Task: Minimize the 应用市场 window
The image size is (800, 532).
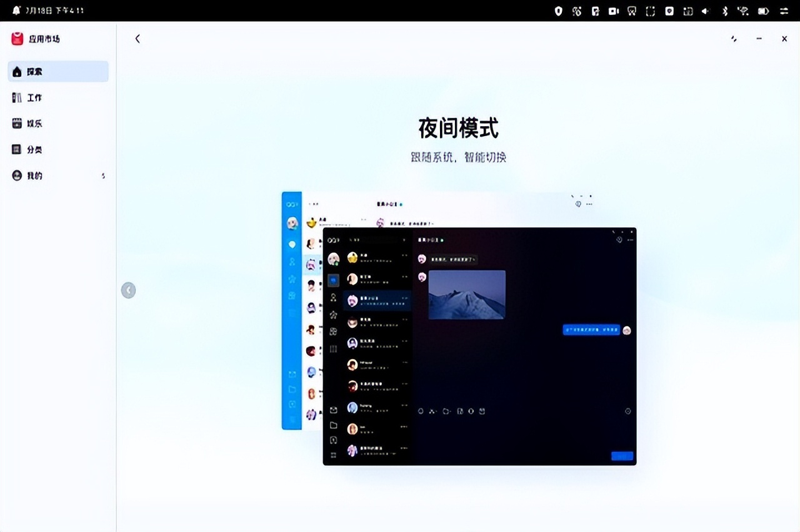Action: coord(759,39)
